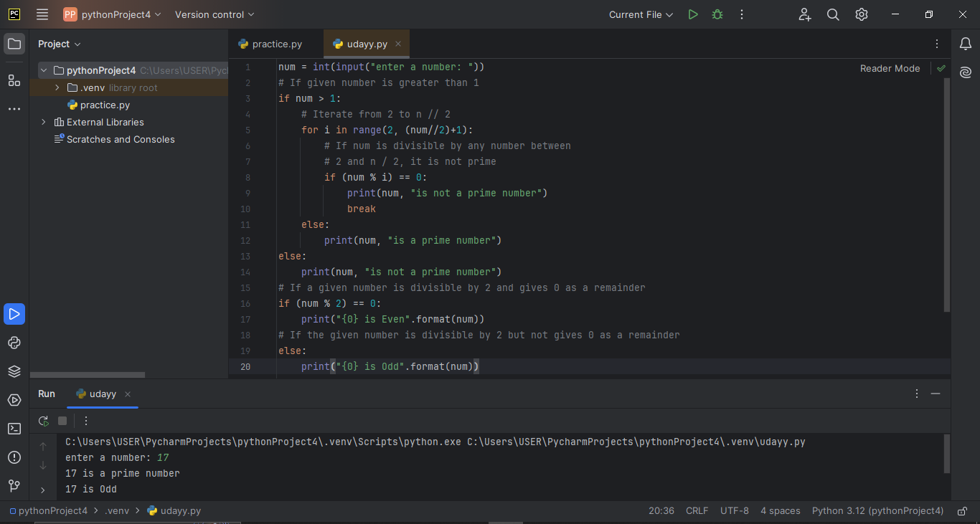The image size is (980, 524).
Task: Expand External Libraries node
Action: (x=44, y=122)
